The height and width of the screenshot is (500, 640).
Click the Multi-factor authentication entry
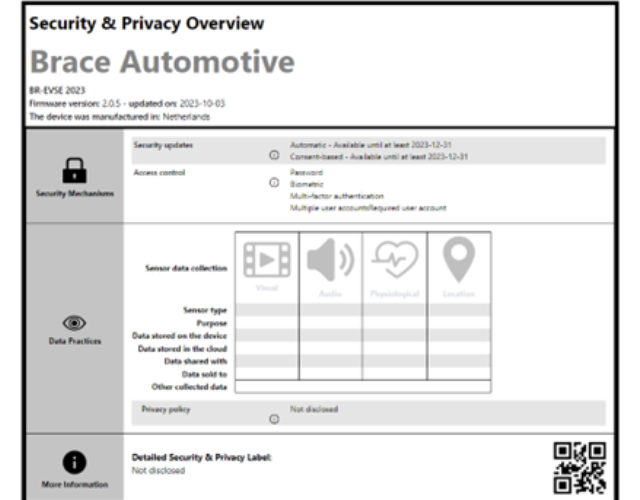[337, 196]
